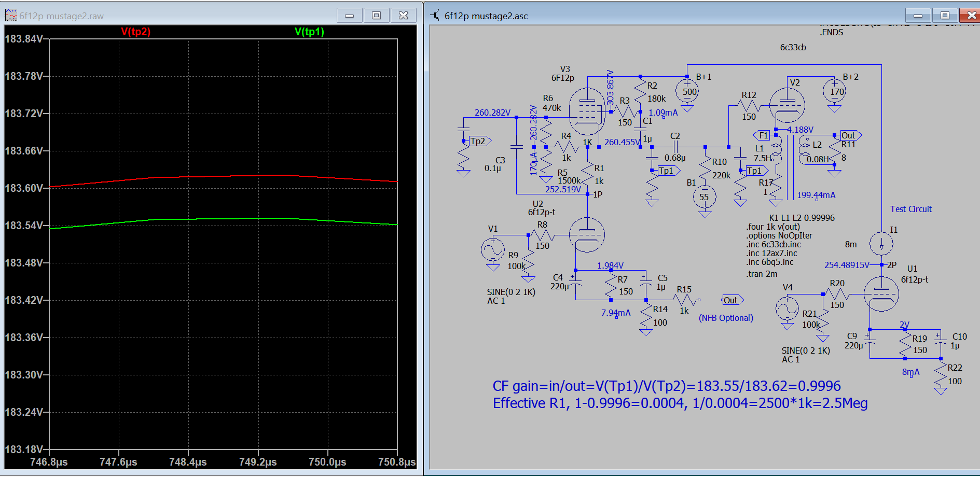Click the 'SINE(0 2 1K)' text under V1
Image resolution: width=980 pixels, height=477 pixels.
click(511, 292)
